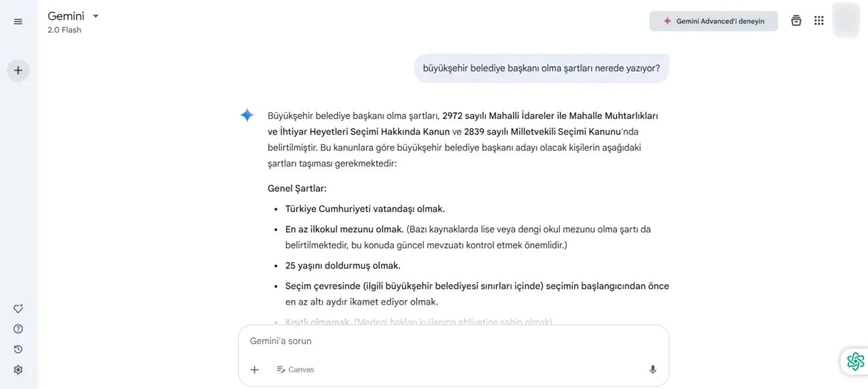This screenshot has width=868, height=389.
Task: Open the blurred account avatar
Action: (x=846, y=20)
